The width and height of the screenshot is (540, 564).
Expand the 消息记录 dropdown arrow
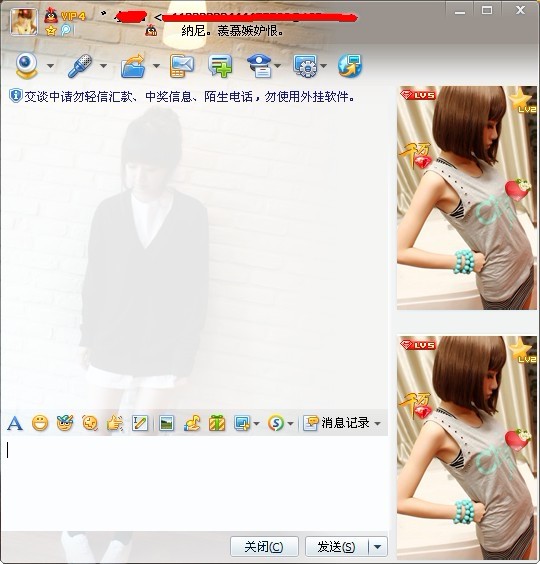pyautogui.click(x=377, y=424)
